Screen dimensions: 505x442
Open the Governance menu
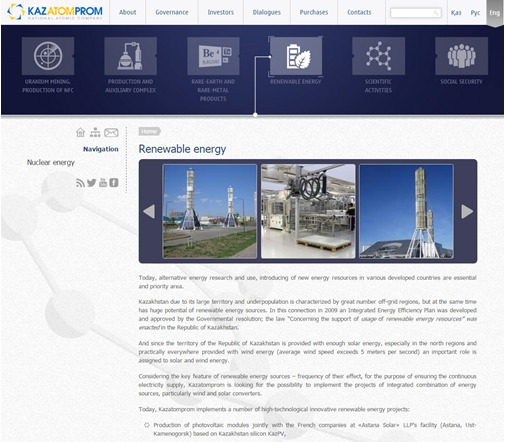[172, 12]
